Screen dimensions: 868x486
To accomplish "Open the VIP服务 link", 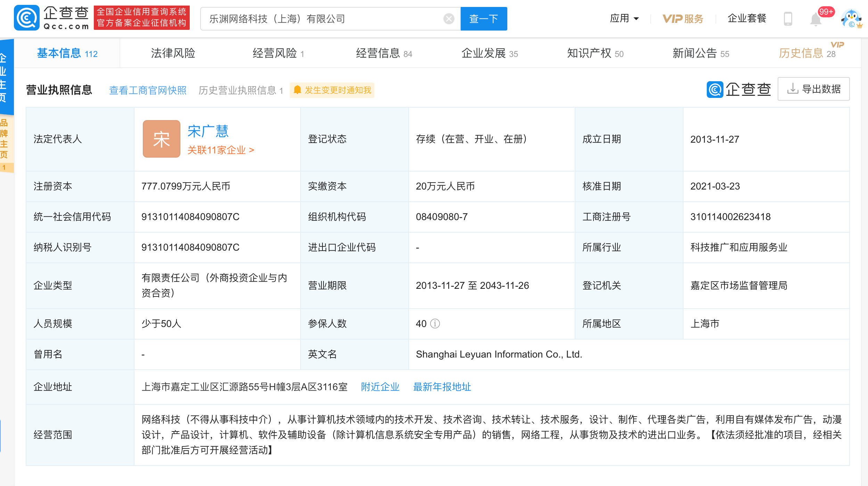I will pos(683,19).
